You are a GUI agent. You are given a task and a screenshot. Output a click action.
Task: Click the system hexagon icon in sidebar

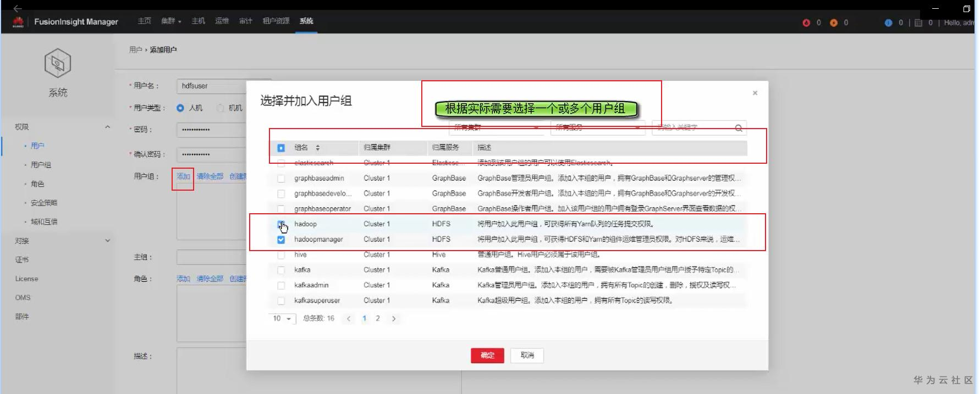(x=58, y=63)
